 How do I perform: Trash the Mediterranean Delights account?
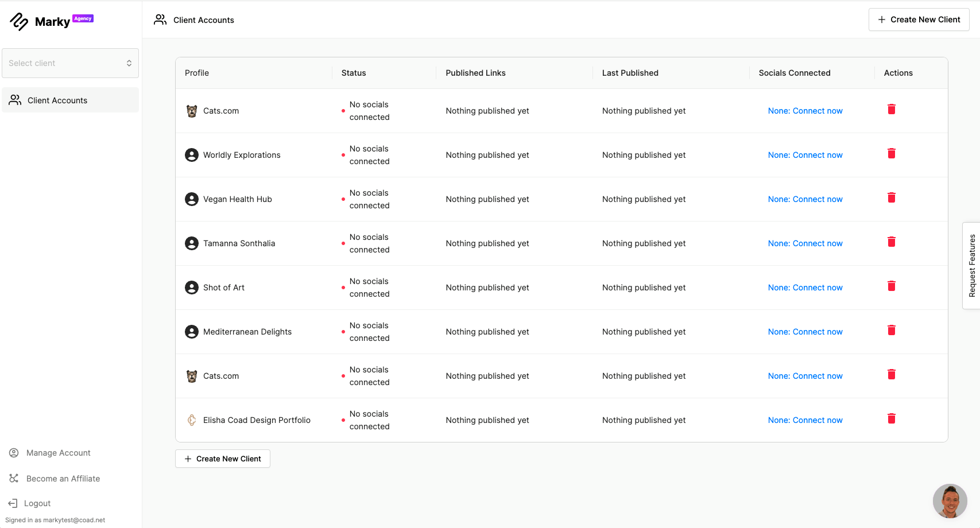click(891, 330)
